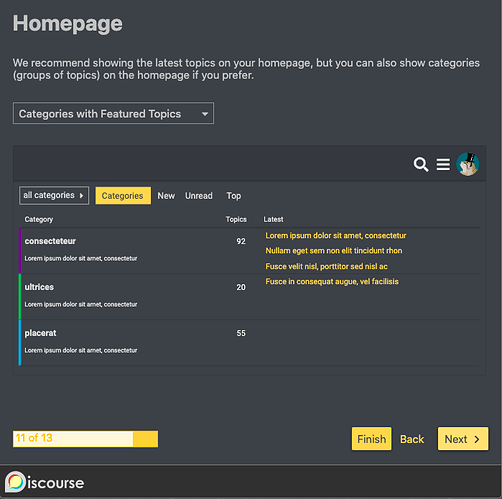Open the consecteteur category
Image resolution: width=502 pixels, height=499 pixels.
pos(50,241)
